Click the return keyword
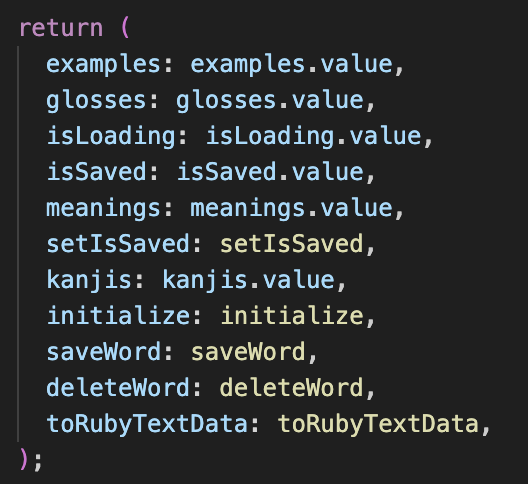The image size is (528, 484). 61,28
